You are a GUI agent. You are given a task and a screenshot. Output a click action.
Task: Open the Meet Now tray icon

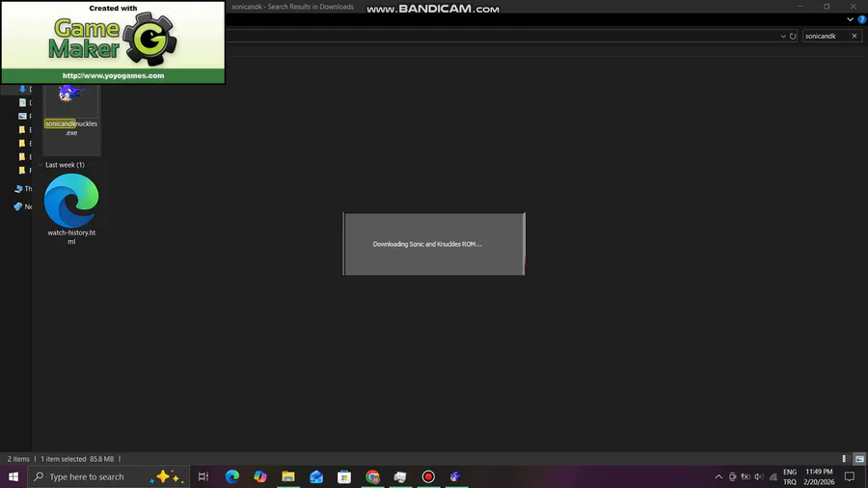732,476
